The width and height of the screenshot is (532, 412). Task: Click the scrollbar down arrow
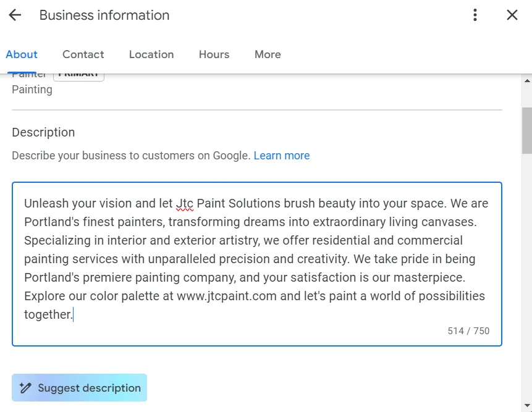click(527, 405)
